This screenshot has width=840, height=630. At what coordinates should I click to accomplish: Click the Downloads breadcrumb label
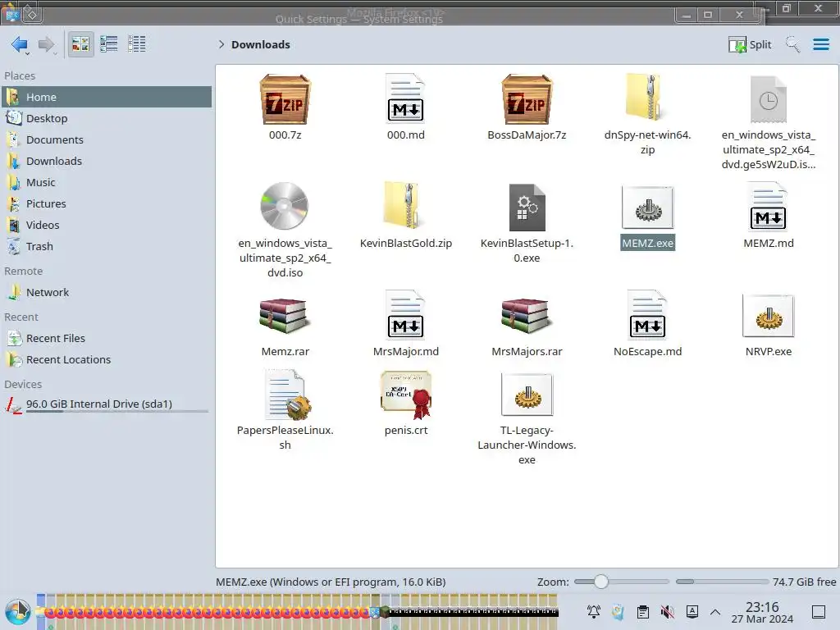(261, 44)
